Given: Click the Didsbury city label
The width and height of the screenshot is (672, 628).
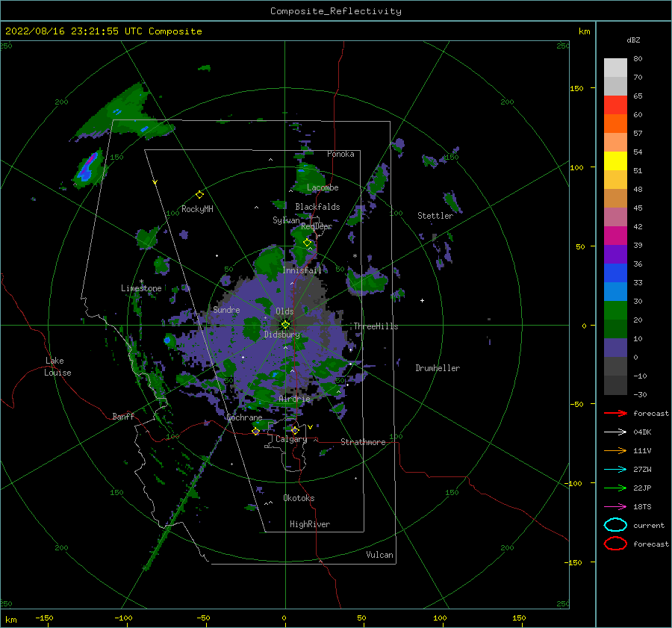Looking at the screenshot, I should tap(282, 335).
